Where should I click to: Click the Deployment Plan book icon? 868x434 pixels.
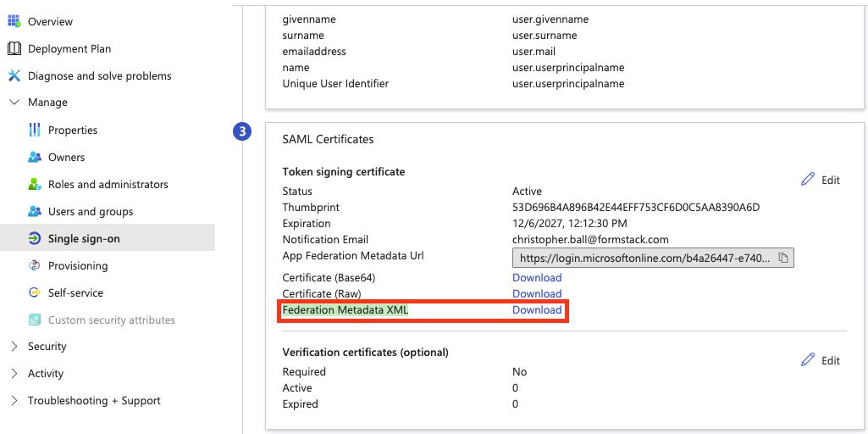(14, 48)
